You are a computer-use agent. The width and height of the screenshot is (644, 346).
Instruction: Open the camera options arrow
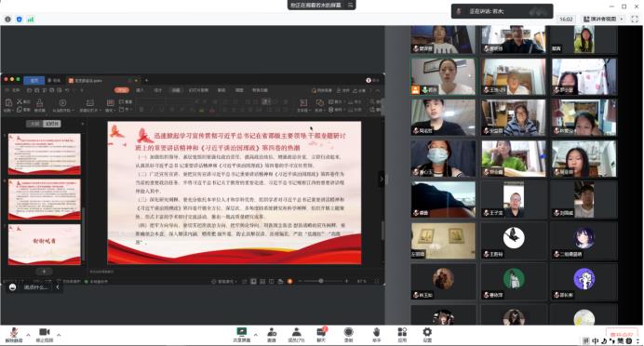point(59,335)
